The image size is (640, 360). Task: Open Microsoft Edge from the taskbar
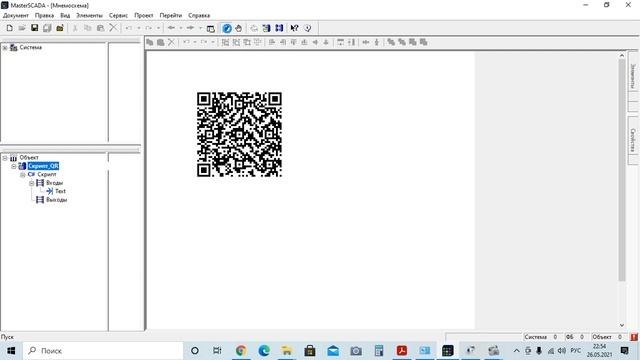pyautogui.click(x=264, y=351)
